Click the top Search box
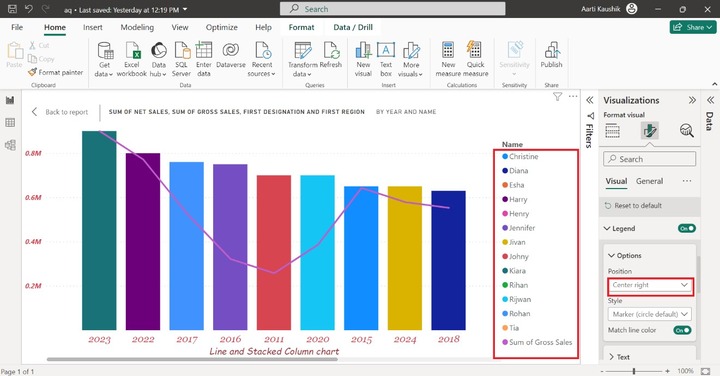This screenshot has width=720, height=376. point(393,9)
